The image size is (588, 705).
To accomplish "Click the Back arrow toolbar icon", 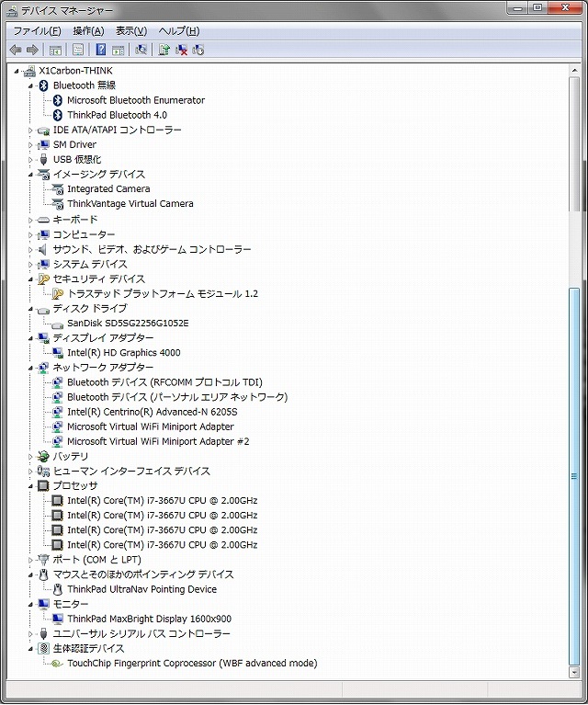I will (x=16, y=50).
